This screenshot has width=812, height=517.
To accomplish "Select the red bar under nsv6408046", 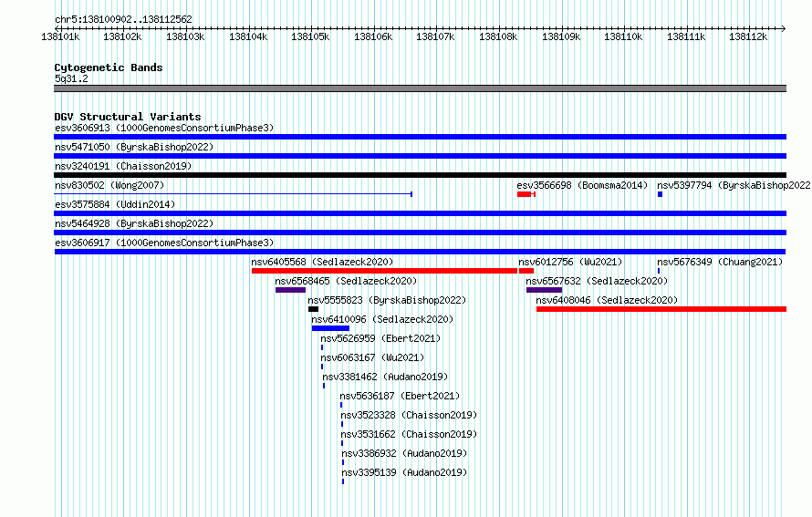I will [x=661, y=309].
